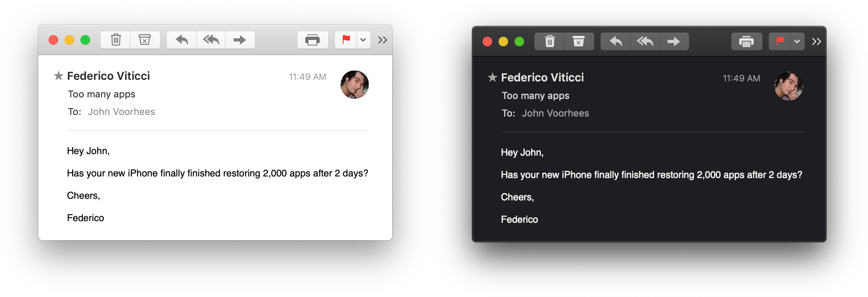Image resolution: width=868 pixels, height=297 pixels.
Task: Zoom the light mail window with green button
Action: point(85,40)
